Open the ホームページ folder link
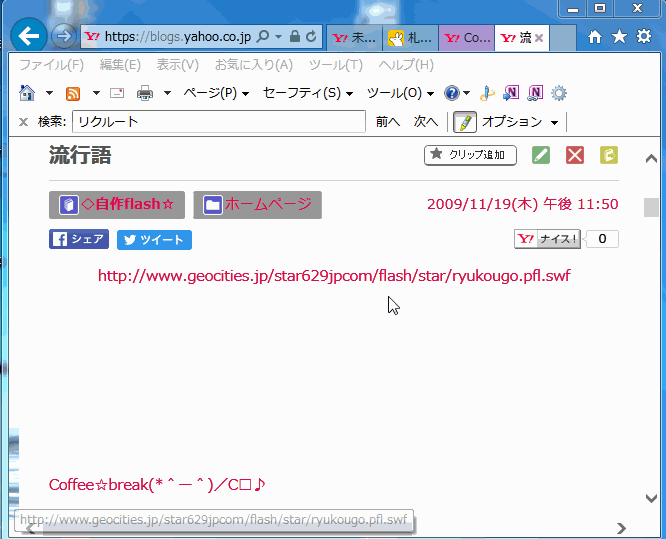666x539 pixels. tap(257, 205)
